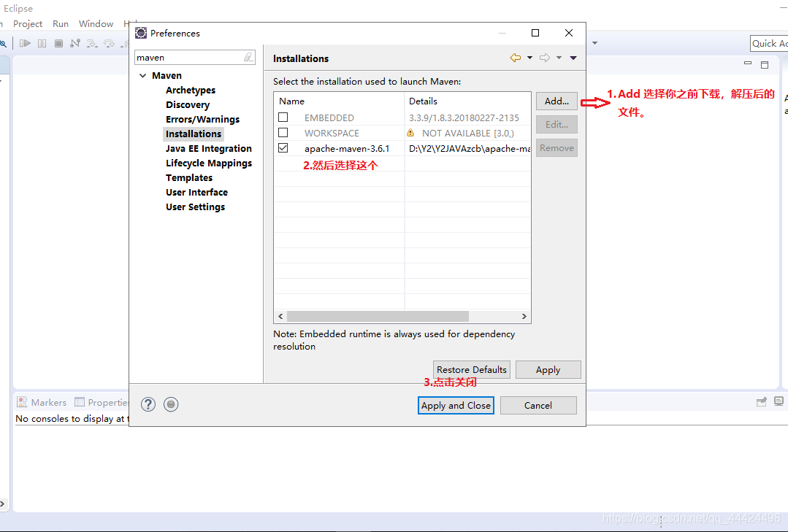Select Installations preference page

coord(194,134)
